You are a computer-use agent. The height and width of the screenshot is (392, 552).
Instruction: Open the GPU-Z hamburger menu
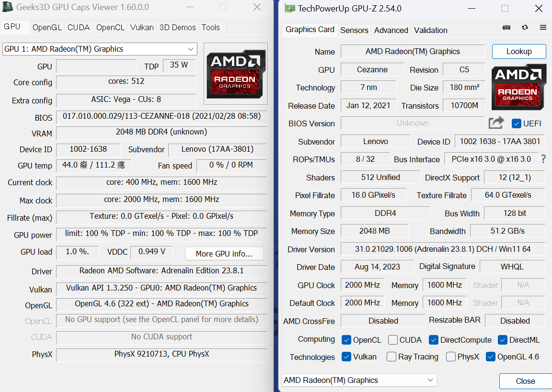(543, 27)
